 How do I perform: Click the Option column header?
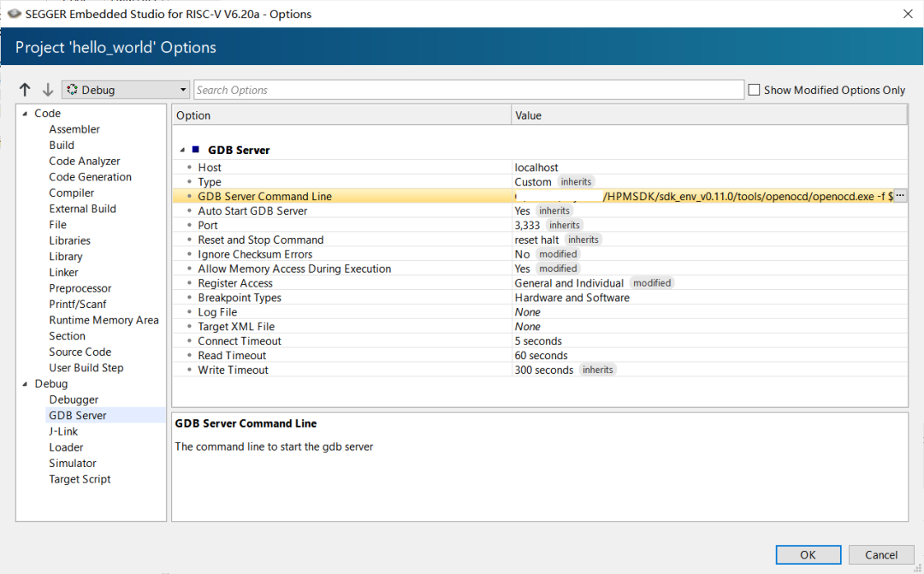tap(341, 115)
